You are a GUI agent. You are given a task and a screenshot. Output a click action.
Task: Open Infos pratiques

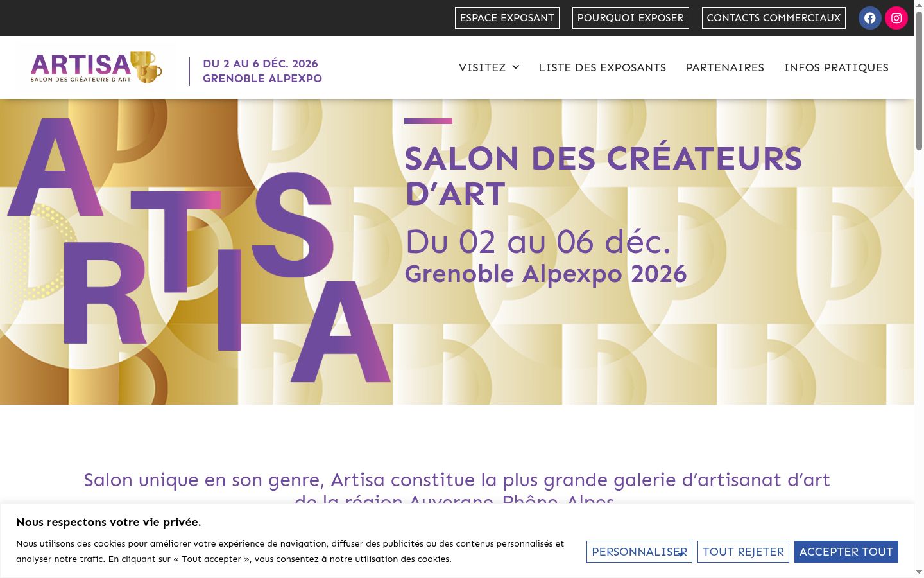click(x=836, y=67)
